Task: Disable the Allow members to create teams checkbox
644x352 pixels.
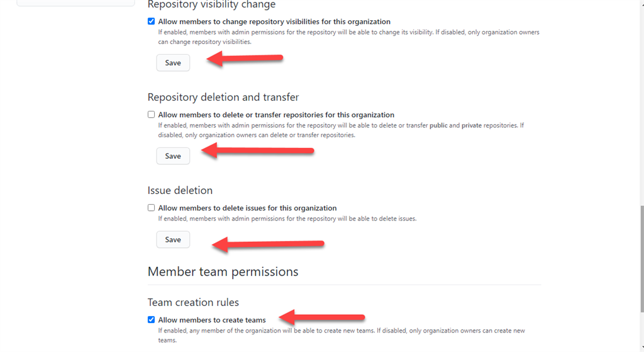Action: [x=151, y=320]
